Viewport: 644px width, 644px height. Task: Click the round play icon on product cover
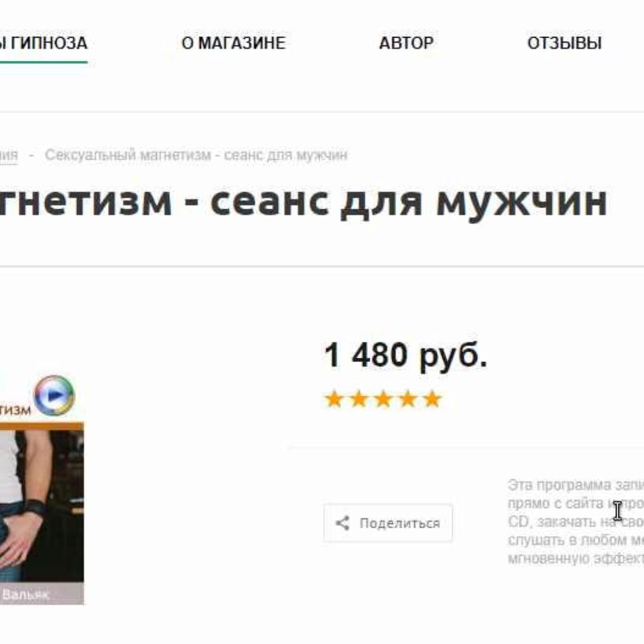(x=54, y=395)
